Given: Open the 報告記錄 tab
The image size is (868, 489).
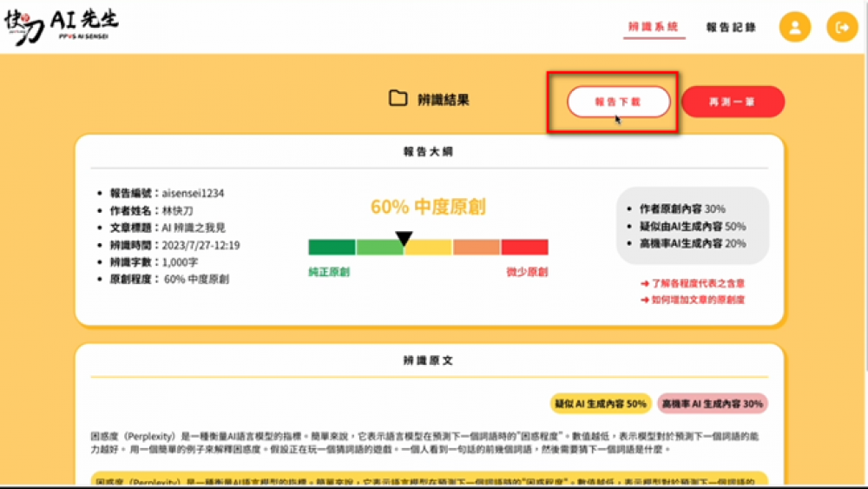Looking at the screenshot, I should tap(731, 27).
